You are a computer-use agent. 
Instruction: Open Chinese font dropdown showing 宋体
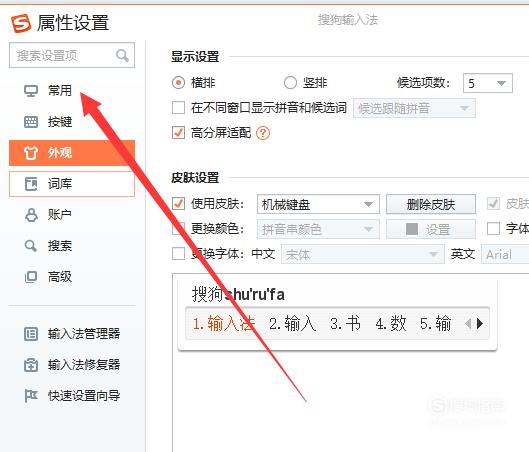[363, 254]
